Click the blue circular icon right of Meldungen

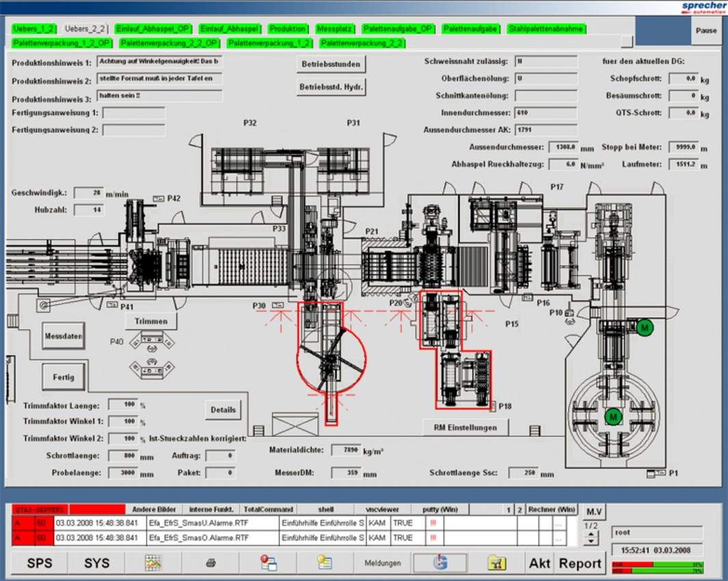[440, 563]
